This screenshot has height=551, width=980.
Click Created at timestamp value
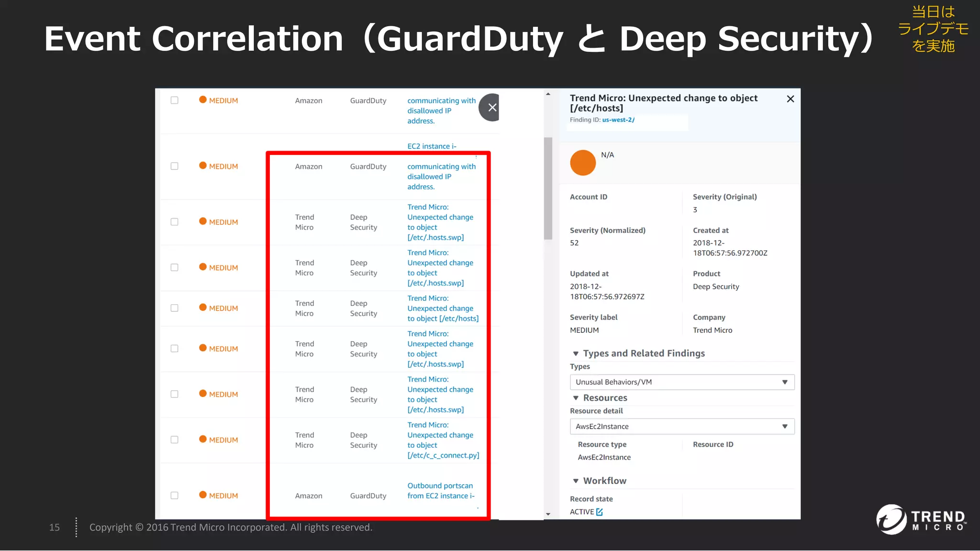[730, 248]
